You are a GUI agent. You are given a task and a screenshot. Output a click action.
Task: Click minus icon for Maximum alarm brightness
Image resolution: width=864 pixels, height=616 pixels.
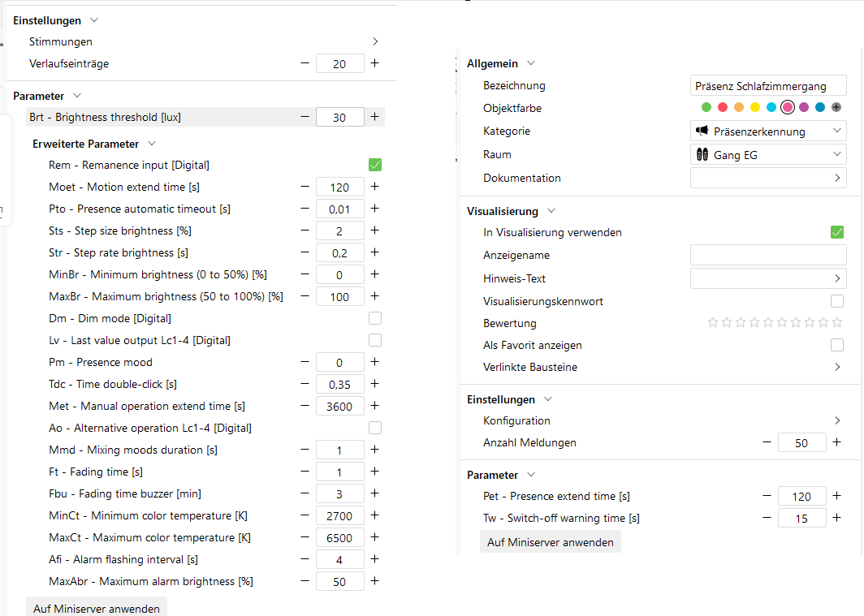(x=305, y=581)
